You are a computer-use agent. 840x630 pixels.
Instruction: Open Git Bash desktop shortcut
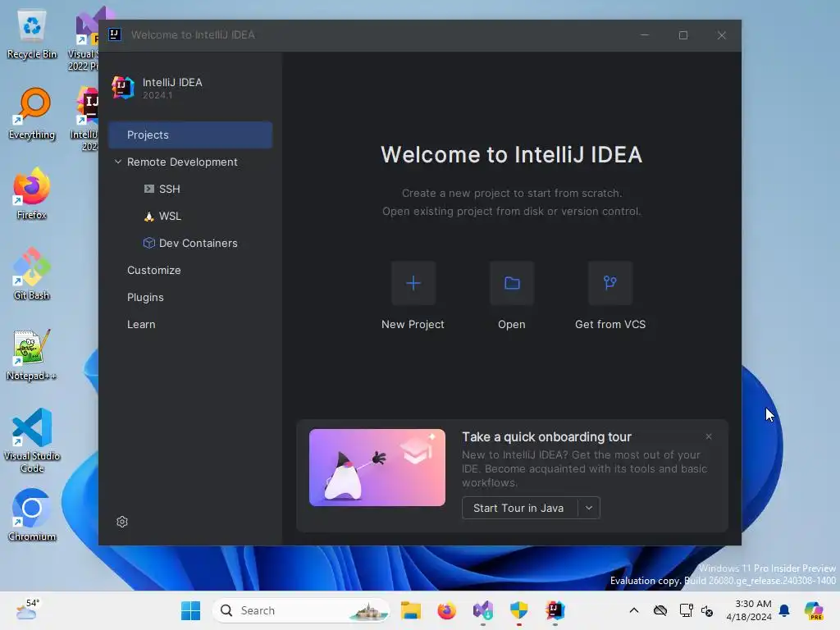[32, 274]
